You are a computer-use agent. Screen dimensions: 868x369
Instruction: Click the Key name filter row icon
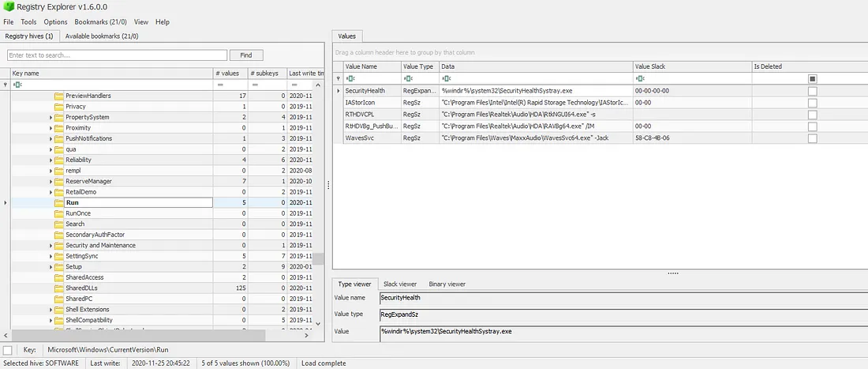(x=17, y=85)
